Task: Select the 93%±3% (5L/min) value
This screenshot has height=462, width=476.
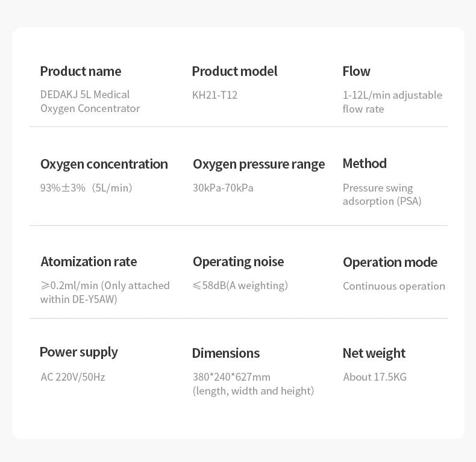Action: point(86,188)
